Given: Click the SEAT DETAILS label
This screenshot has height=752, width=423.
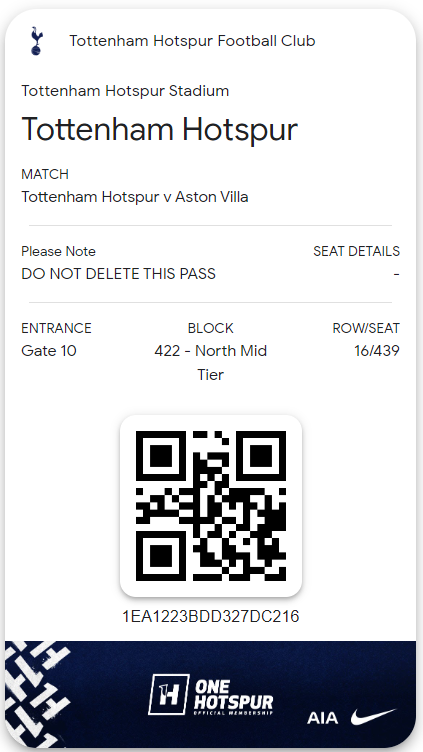Looking at the screenshot, I should [356, 251].
